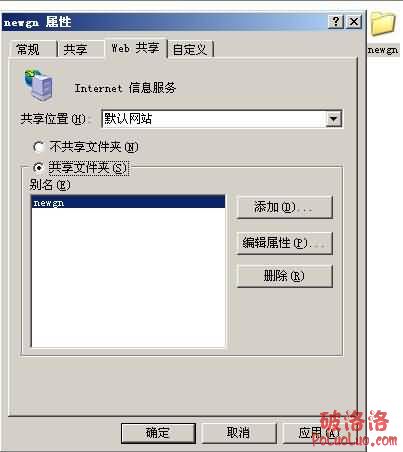Confirm with the 确定 button
The image size is (403, 452).
coord(158,433)
